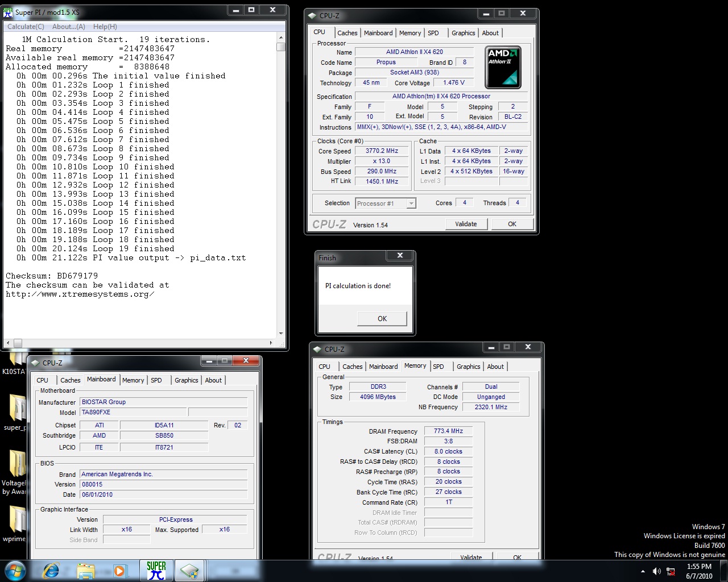Open About tab in processor CPU-Z window
This screenshot has height=582, width=728.
490,33
